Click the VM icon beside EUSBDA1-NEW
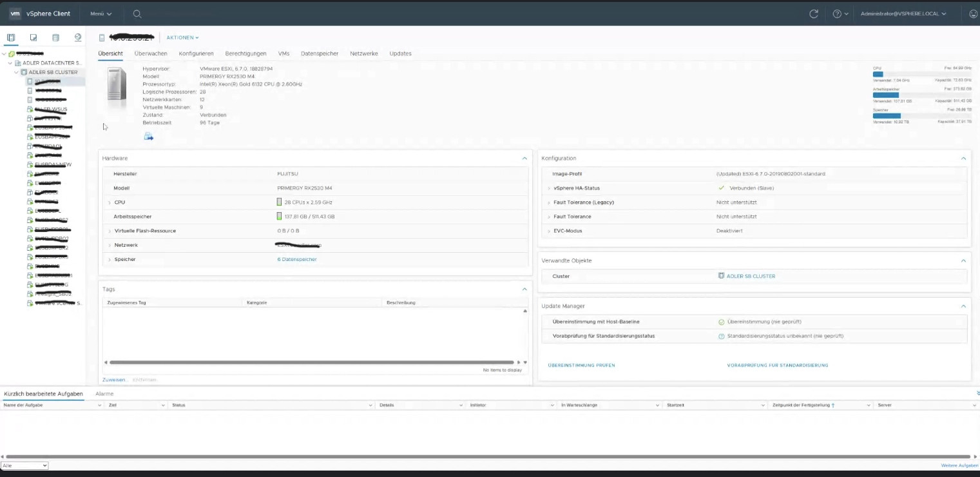Screen dimensions: 980x477 point(30,164)
